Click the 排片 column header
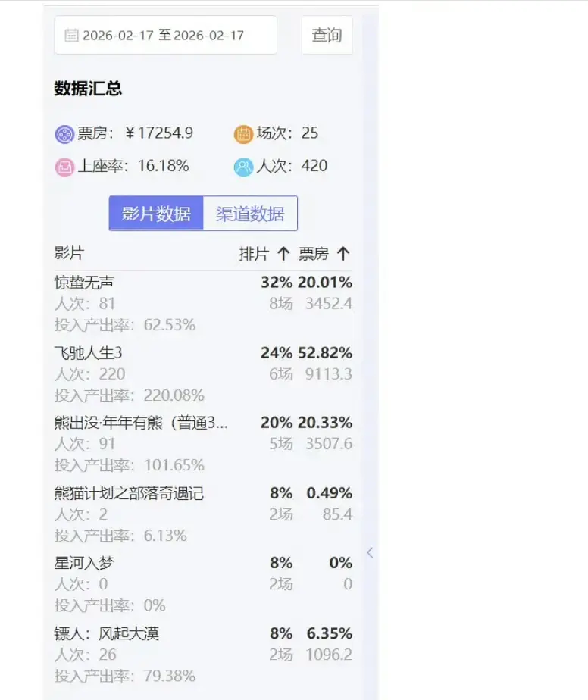Screen dimensions: 588x700 (x=254, y=254)
